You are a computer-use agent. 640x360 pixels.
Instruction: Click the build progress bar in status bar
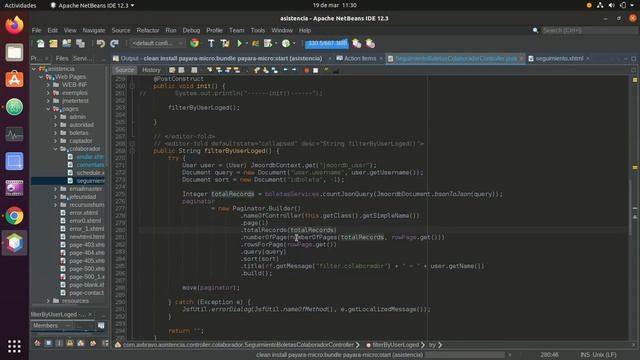click(465, 355)
